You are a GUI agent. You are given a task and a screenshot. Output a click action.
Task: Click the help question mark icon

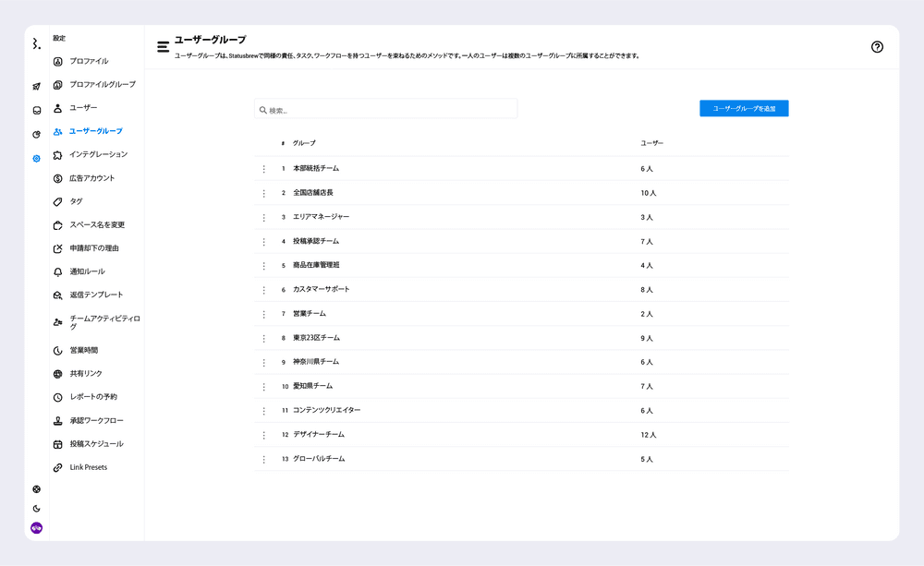[x=877, y=47]
